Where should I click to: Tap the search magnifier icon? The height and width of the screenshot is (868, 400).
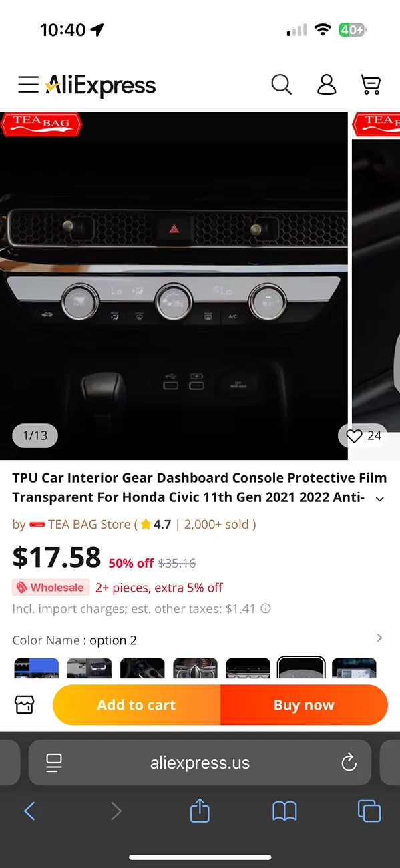(x=282, y=85)
